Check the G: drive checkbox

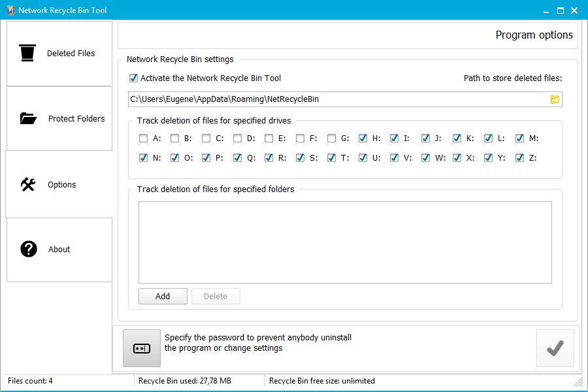331,139
